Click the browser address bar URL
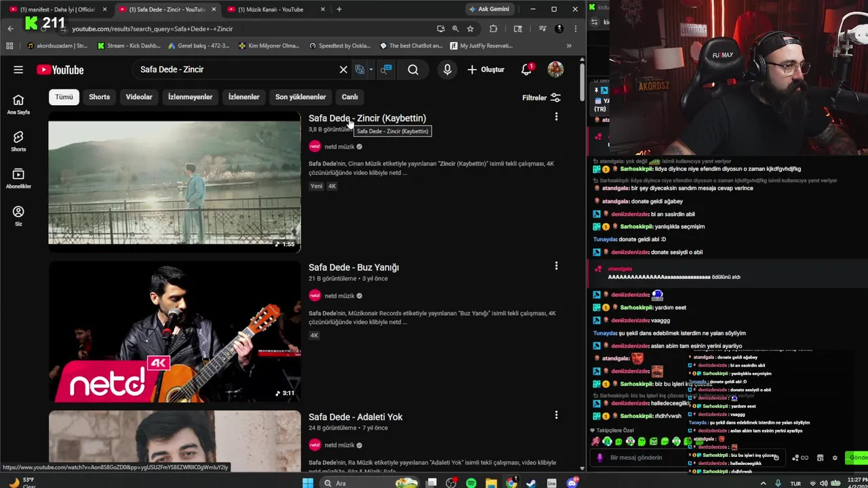Image resolution: width=868 pixels, height=488 pixels. pyautogui.click(x=153, y=28)
